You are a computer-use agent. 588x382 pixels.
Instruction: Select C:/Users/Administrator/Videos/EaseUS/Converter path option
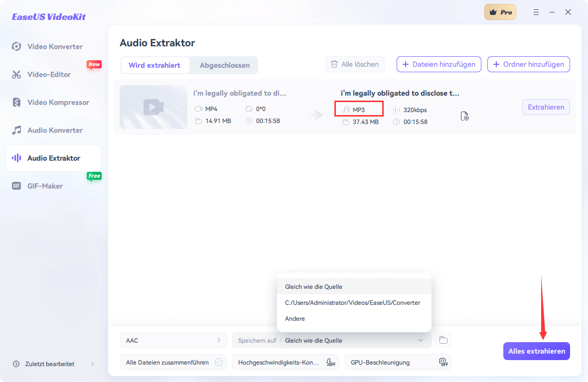(x=354, y=302)
